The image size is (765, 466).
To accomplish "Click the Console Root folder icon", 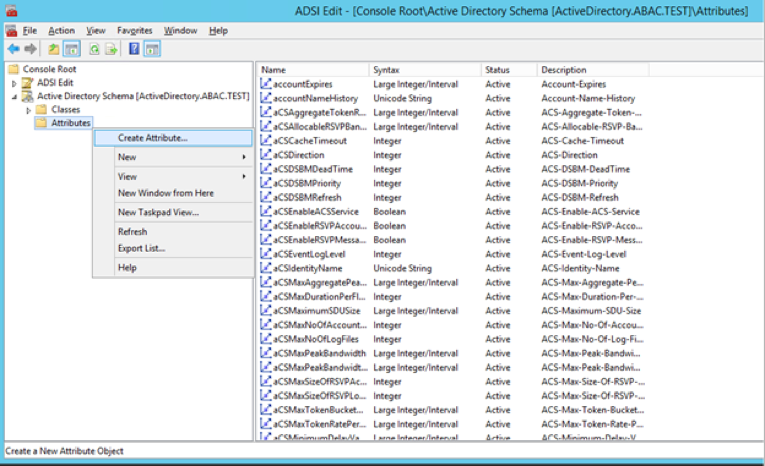I will (x=14, y=69).
